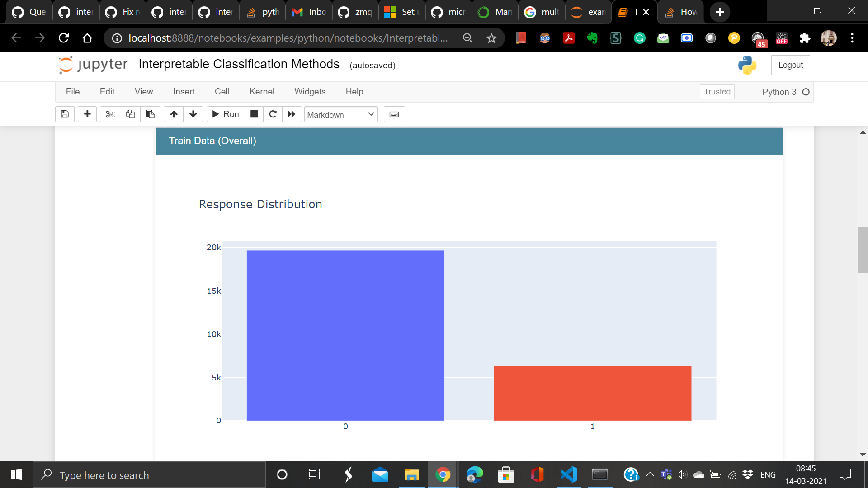Image resolution: width=868 pixels, height=488 pixels.
Task: Bookmark page with star icon
Action: point(491,38)
